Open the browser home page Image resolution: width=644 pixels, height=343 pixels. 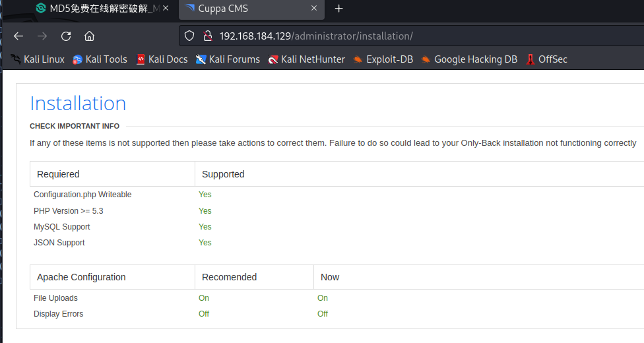click(x=89, y=36)
